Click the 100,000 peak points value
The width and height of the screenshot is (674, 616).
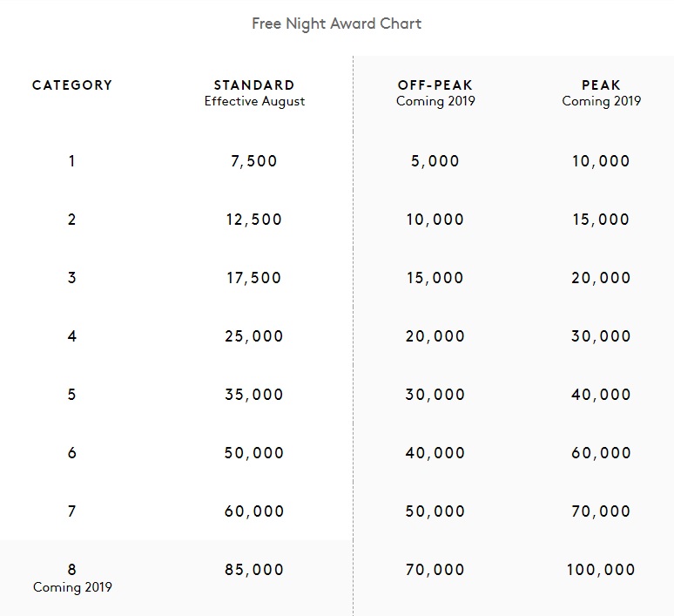pyautogui.click(x=601, y=570)
